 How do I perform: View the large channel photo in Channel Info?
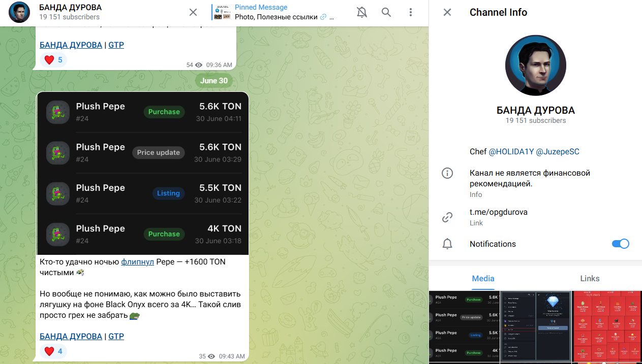click(x=536, y=65)
